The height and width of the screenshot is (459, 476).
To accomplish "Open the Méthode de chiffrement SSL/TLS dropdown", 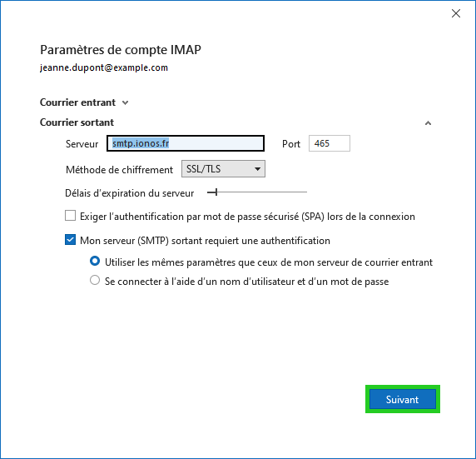I will pyautogui.click(x=223, y=169).
